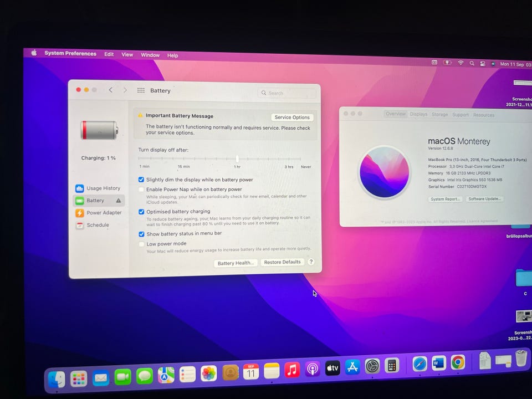Open the Window menu

click(150, 55)
